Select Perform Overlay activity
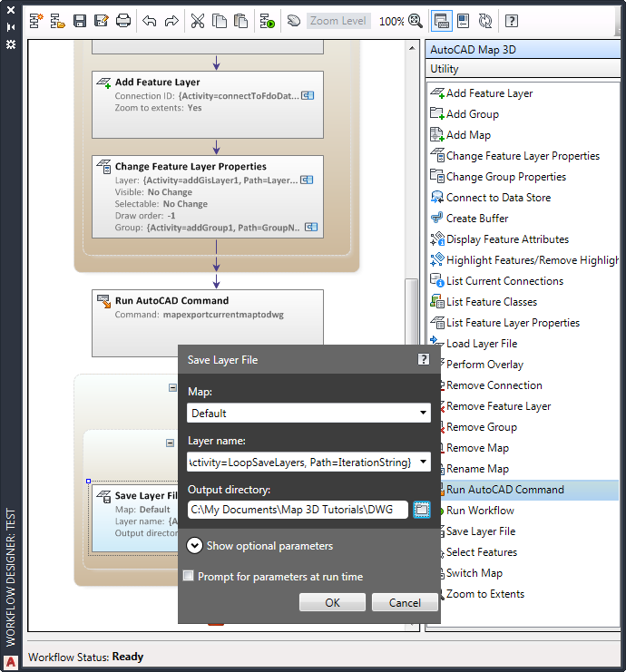 coord(484,365)
